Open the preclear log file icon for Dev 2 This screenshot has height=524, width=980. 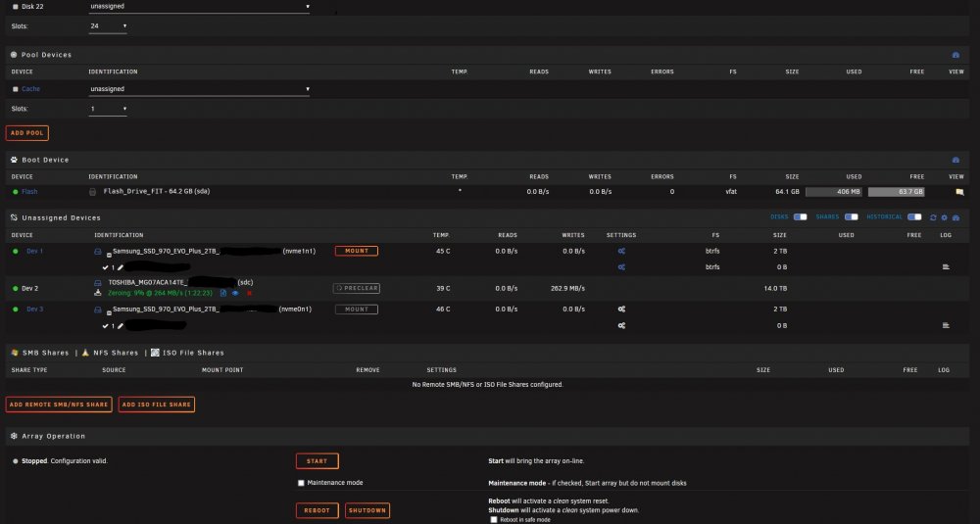tap(223, 293)
